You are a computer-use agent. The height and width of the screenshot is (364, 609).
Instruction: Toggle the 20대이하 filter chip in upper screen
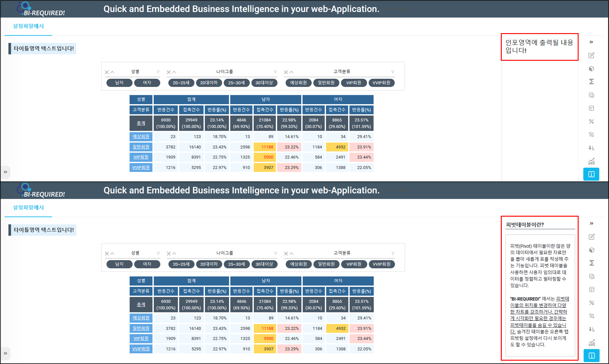pyautogui.click(x=209, y=83)
